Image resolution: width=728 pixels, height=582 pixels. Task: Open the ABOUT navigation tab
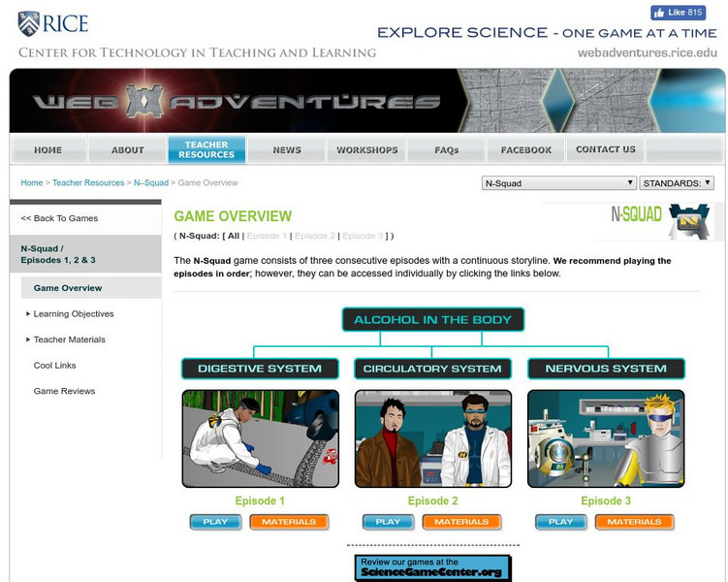click(x=128, y=149)
